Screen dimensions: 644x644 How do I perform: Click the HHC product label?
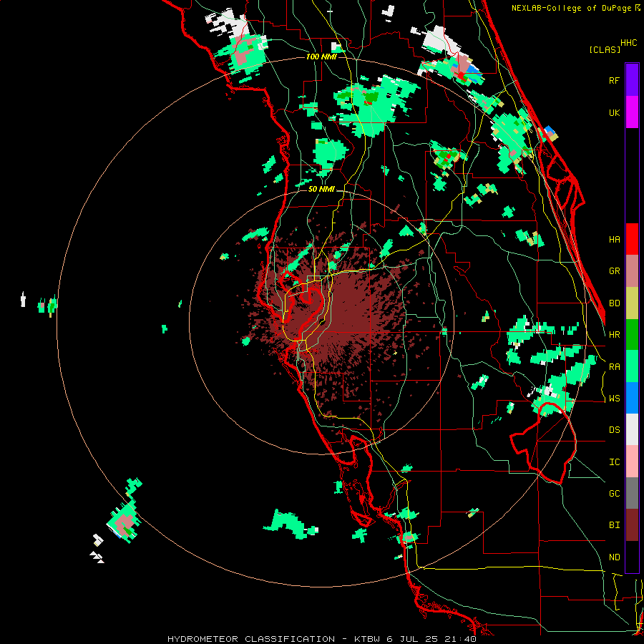tap(628, 43)
